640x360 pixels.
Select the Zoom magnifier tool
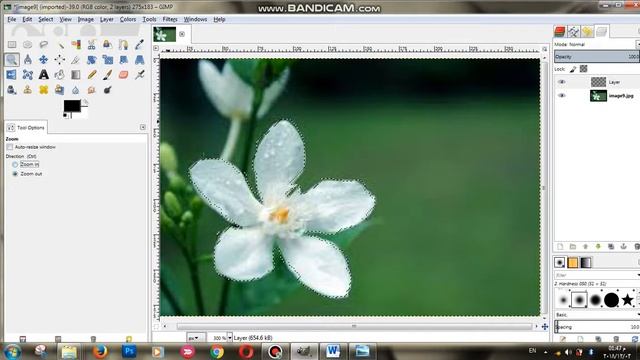coord(12,60)
